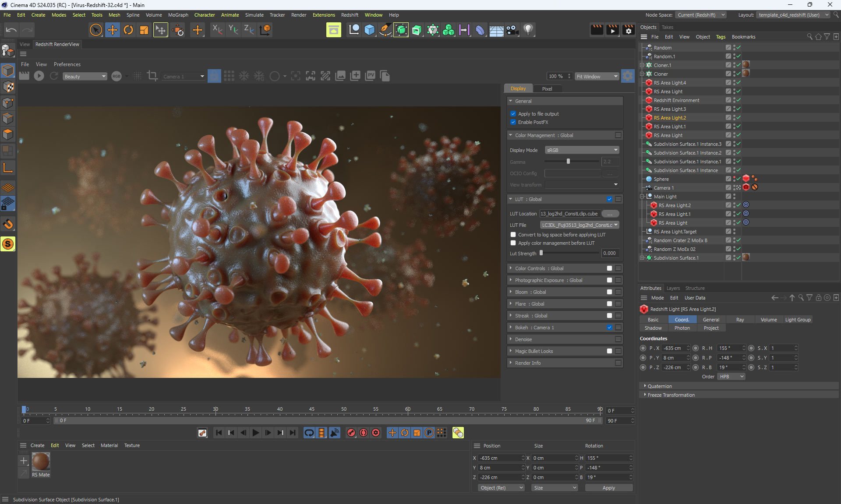This screenshot has height=504, width=841.
Task: Open the Beauty AOV dropdown
Action: (85, 77)
